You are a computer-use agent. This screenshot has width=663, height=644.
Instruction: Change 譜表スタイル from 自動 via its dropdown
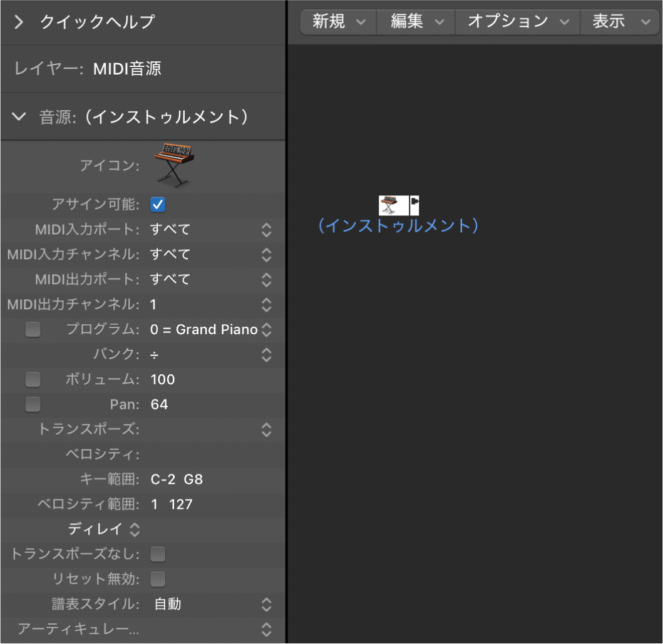pos(266,604)
